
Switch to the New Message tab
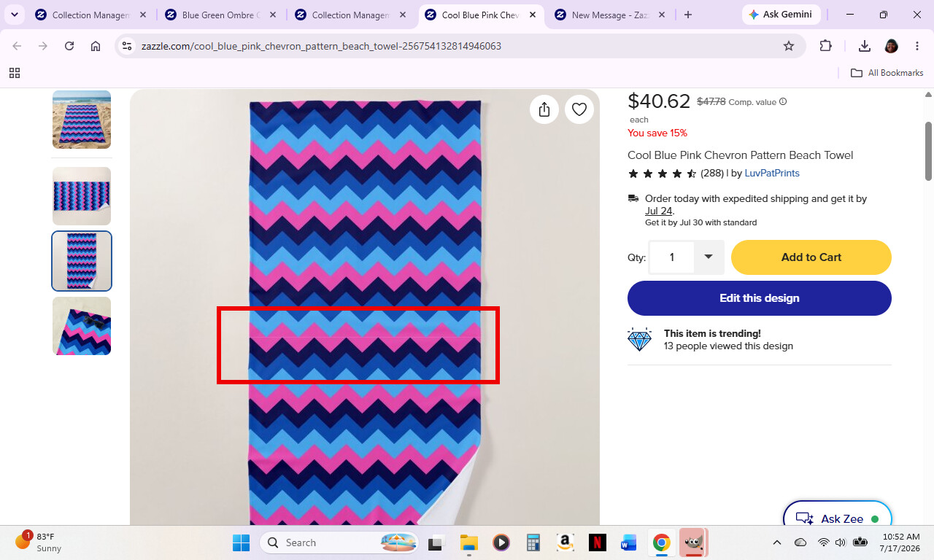[609, 15]
